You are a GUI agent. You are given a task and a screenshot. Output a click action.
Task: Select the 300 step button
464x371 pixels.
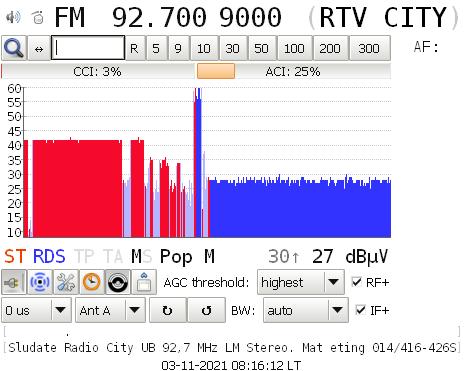369,49
